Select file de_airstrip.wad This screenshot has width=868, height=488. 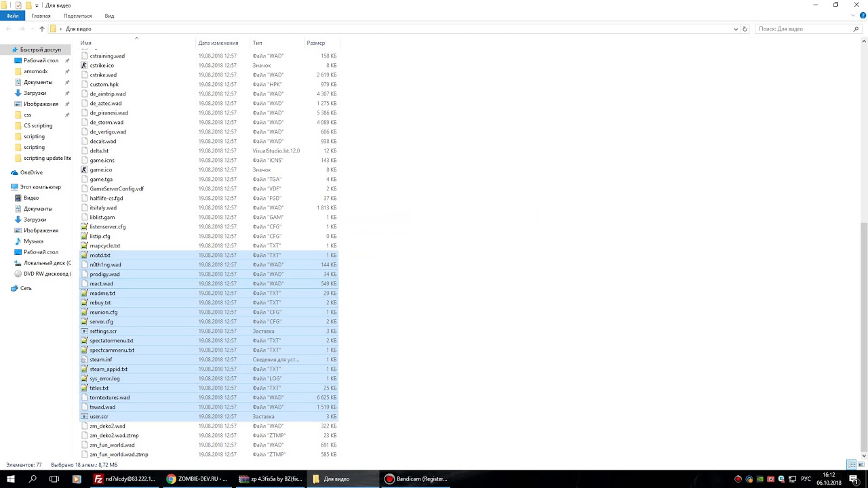click(x=107, y=94)
